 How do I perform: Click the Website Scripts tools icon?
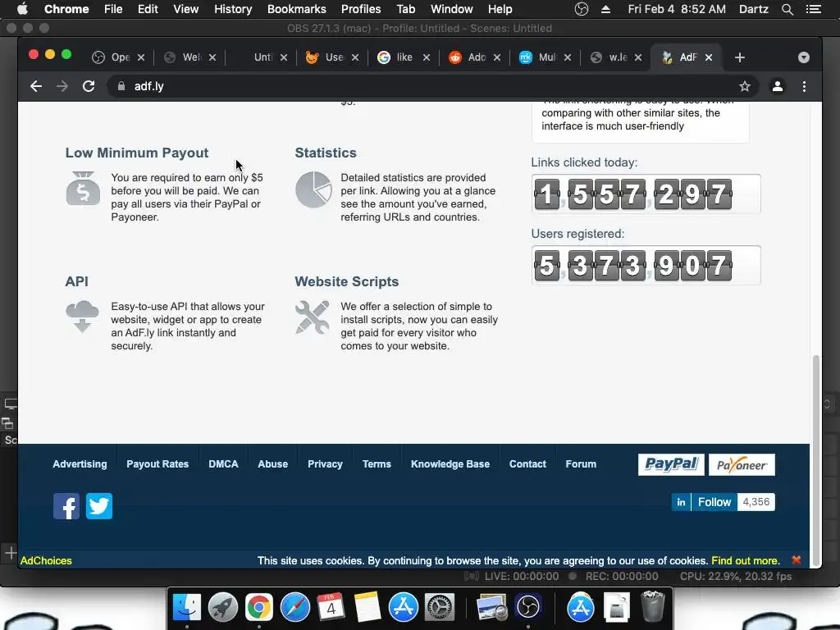tap(313, 317)
